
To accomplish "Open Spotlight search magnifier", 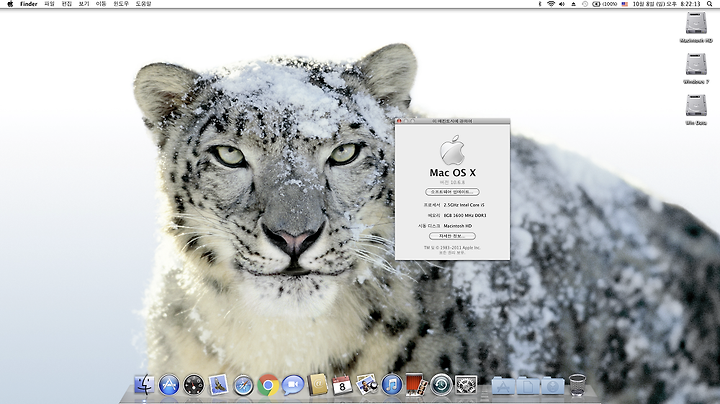I will [709, 4].
